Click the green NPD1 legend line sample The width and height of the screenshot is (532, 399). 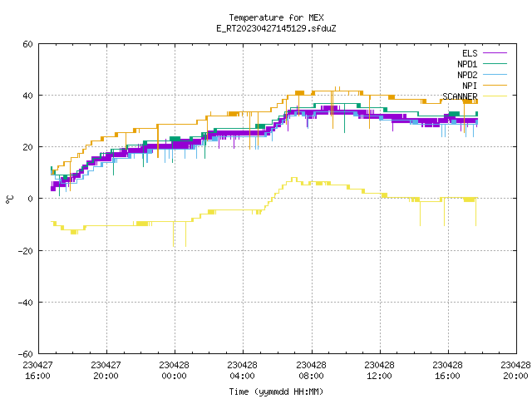495,64
